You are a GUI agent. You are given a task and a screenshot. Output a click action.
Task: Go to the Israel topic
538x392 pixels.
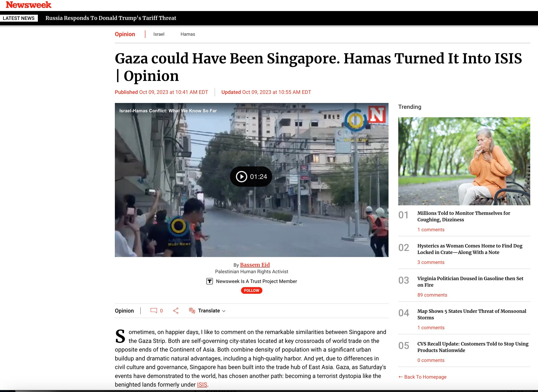(159, 34)
